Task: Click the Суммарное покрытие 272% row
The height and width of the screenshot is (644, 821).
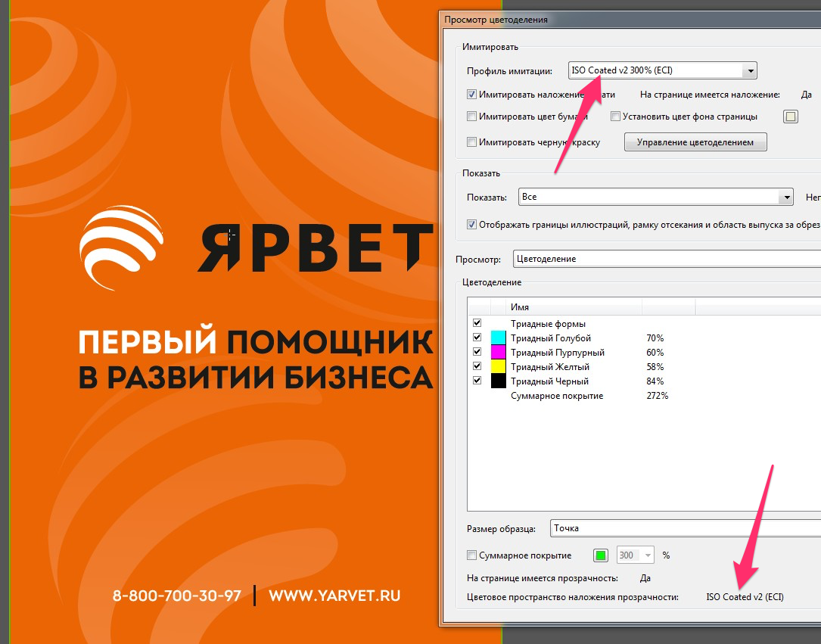Action: pyautogui.click(x=589, y=396)
